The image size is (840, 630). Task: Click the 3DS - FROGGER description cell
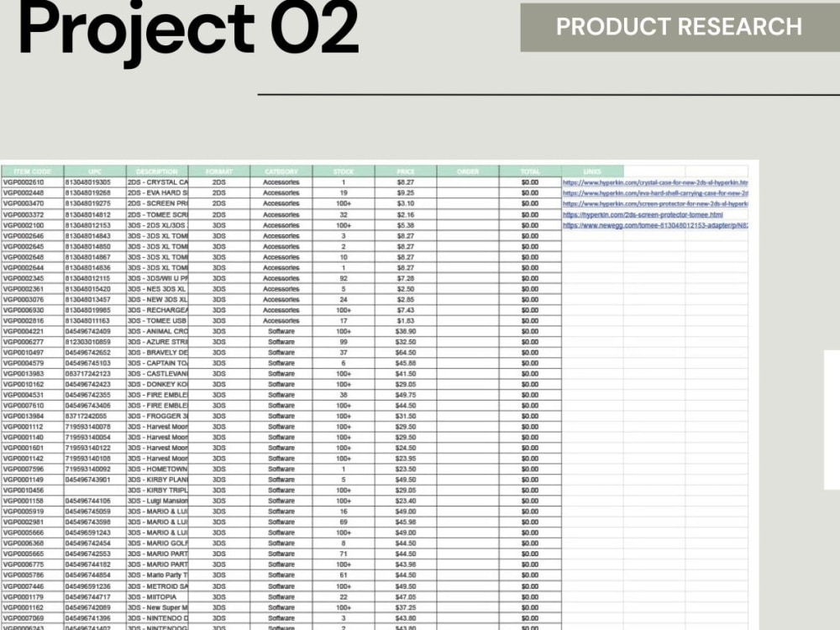click(158, 417)
